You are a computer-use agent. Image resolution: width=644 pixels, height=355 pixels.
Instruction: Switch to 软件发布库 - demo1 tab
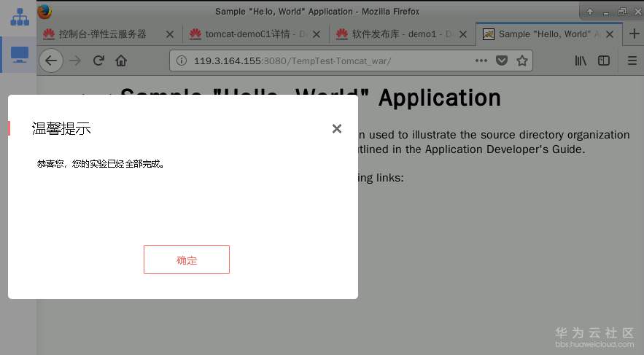tap(402, 34)
